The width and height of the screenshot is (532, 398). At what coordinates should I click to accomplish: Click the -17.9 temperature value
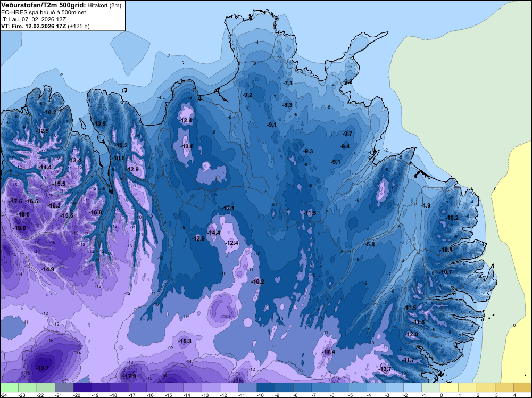point(129,376)
